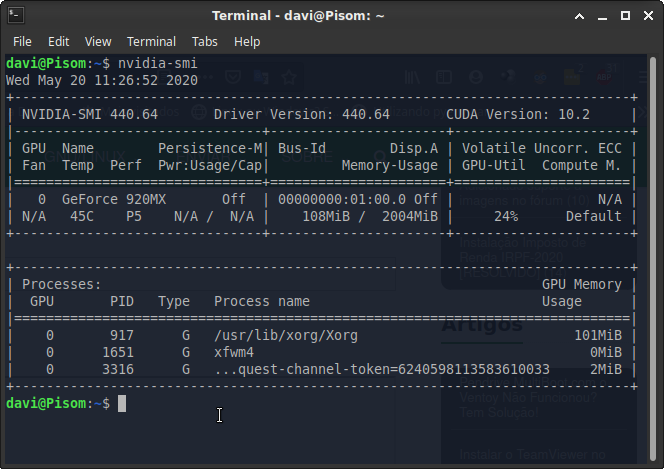Click the P5 performance state value
This screenshot has height=469, width=664.
(134, 216)
